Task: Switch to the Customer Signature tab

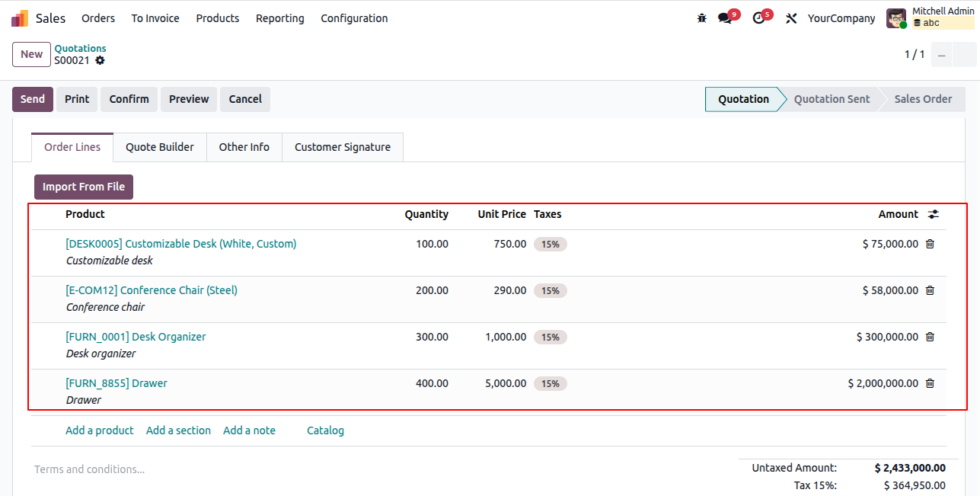Action: [343, 147]
